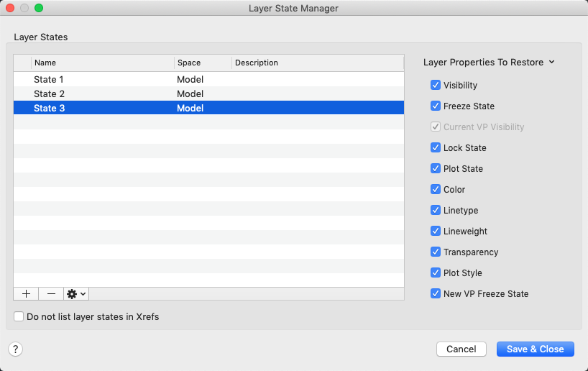Uncheck the Color property checkbox
This screenshot has width=588, height=371.
click(436, 189)
